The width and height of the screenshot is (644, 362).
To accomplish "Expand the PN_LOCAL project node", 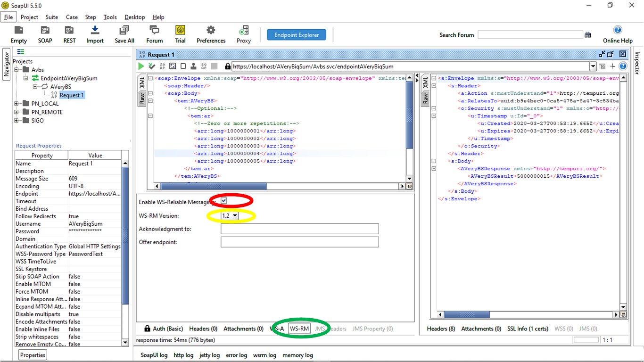I will [16, 103].
